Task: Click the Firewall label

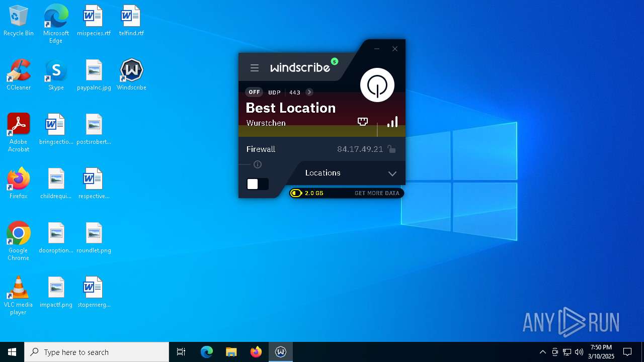Action: pyautogui.click(x=261, y=149)
